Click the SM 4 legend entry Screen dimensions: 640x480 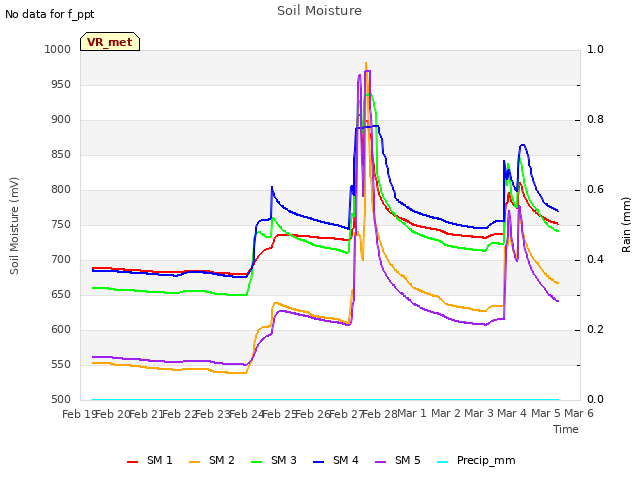point(336,460)
